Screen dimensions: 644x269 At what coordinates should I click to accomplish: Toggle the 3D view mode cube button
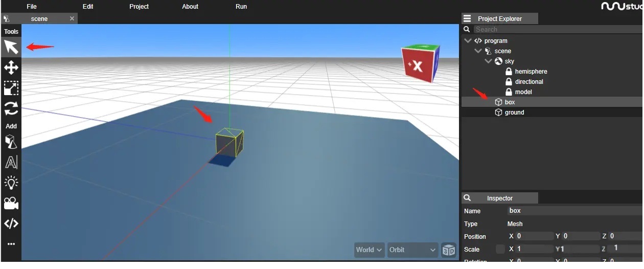449,250
